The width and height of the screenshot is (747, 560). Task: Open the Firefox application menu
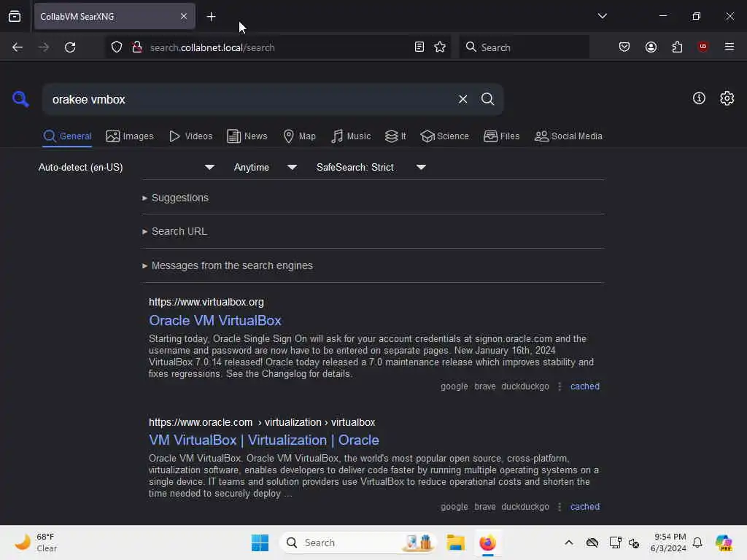[729, 47]
